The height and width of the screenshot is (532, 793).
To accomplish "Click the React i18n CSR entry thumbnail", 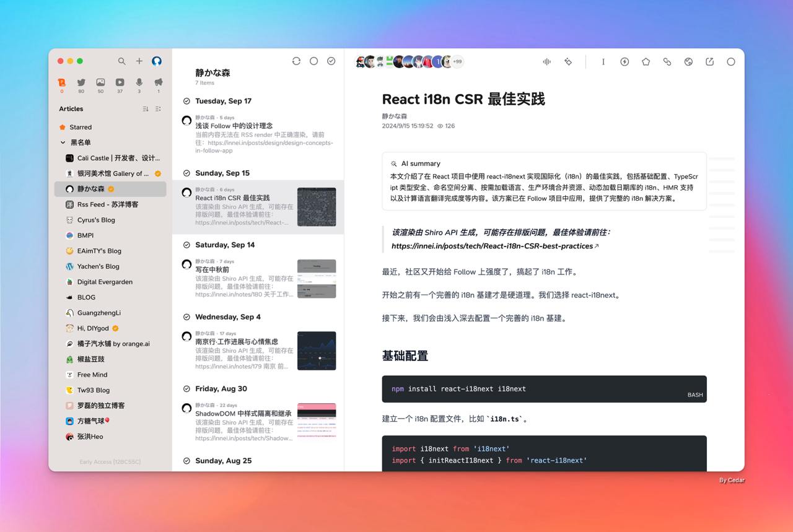I will tap(317, 207).
